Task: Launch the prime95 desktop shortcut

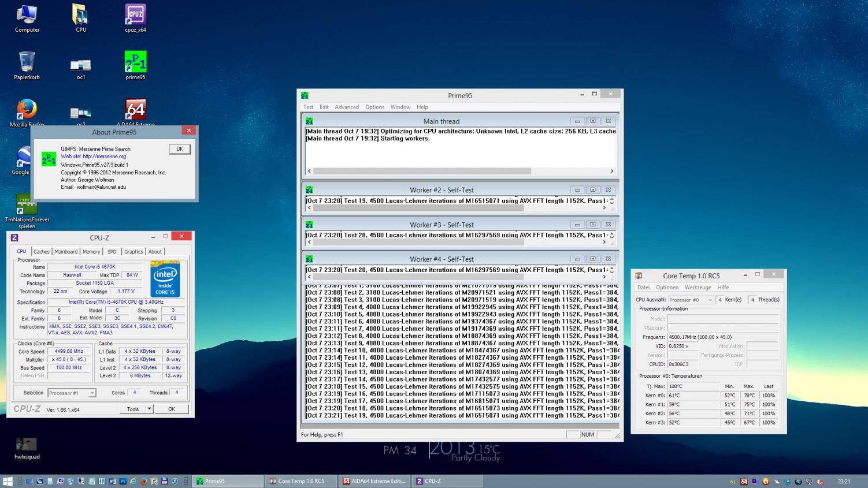Action: (x=135, y=65)
